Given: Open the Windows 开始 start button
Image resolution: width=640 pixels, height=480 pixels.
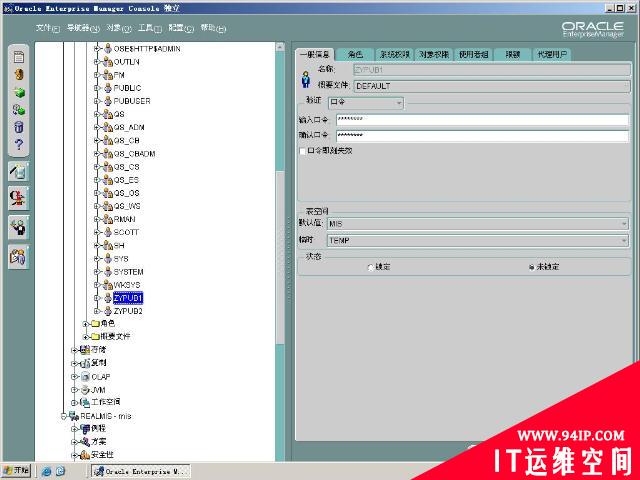Looking at the screenshot, I should coord(16,471).
